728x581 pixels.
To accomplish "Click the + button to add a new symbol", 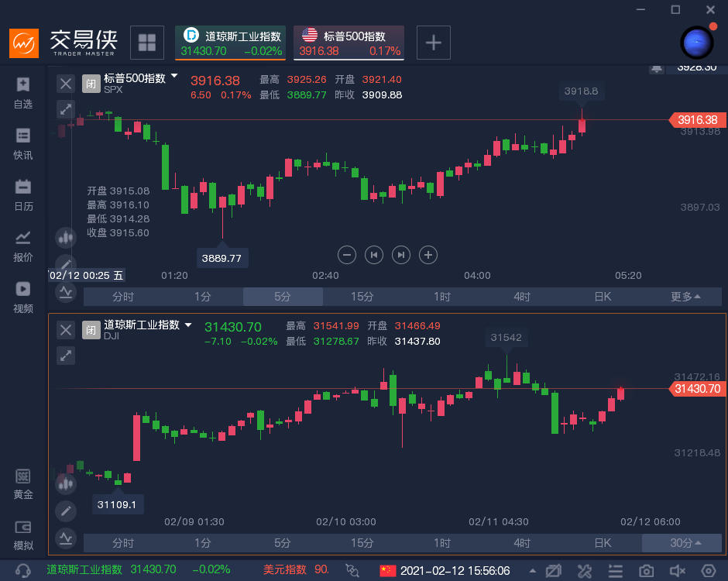I will pos(433,43).
